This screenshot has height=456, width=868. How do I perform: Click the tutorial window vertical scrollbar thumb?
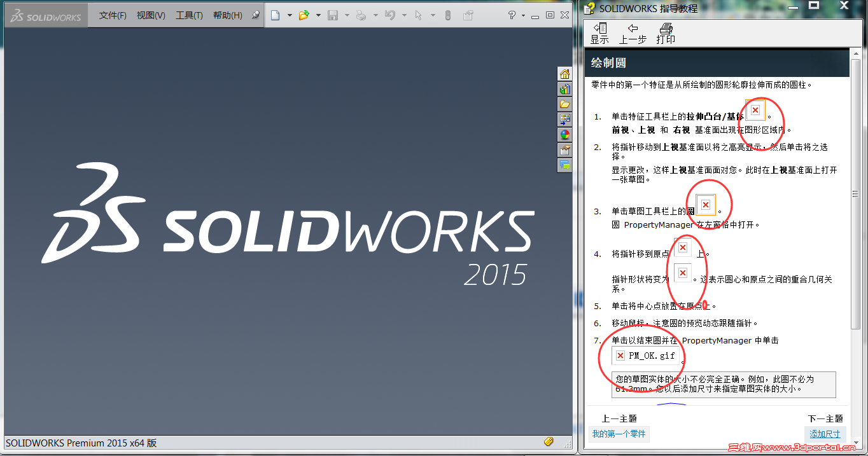856,194
